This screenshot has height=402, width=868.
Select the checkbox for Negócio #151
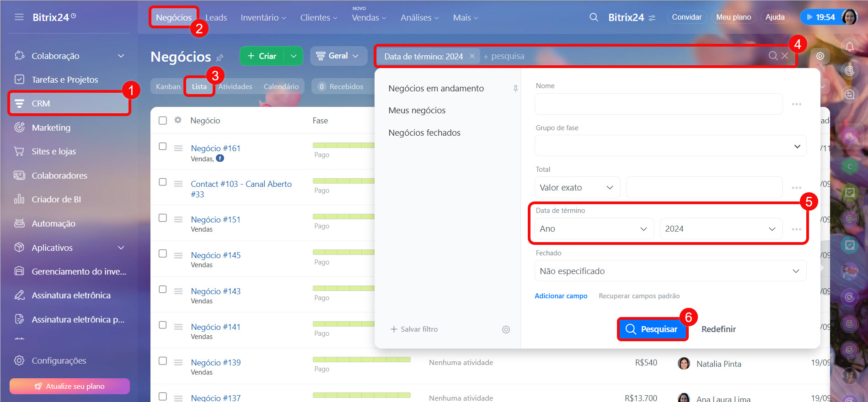click(163, 218)
